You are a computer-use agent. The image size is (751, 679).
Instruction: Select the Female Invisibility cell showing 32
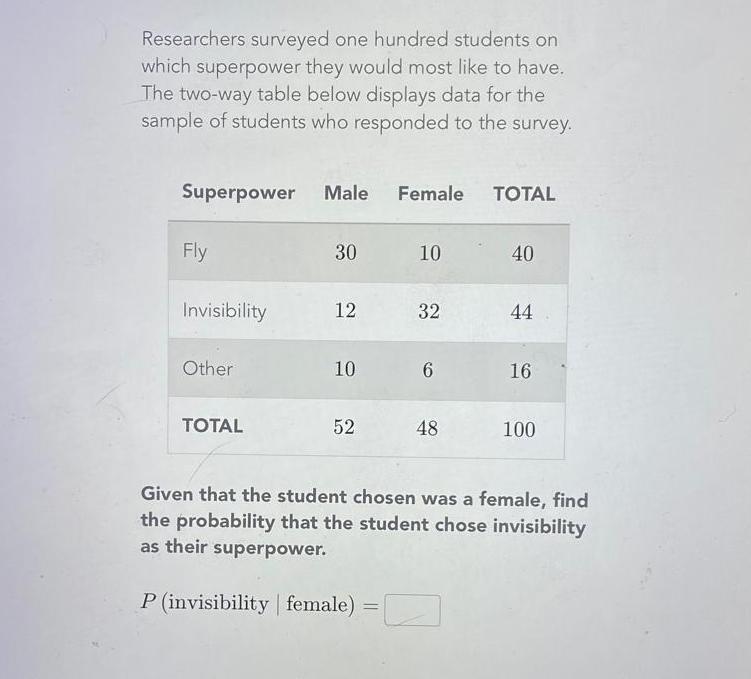point(429,312)
